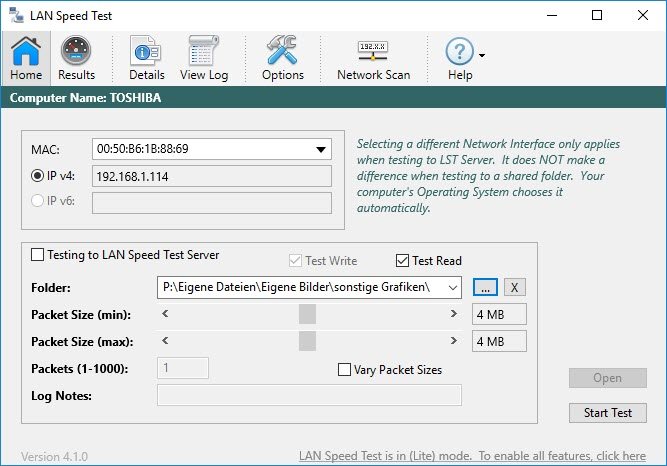Minimize the LAN Speed Test window
667x466 pixels.
click(552, 15)
